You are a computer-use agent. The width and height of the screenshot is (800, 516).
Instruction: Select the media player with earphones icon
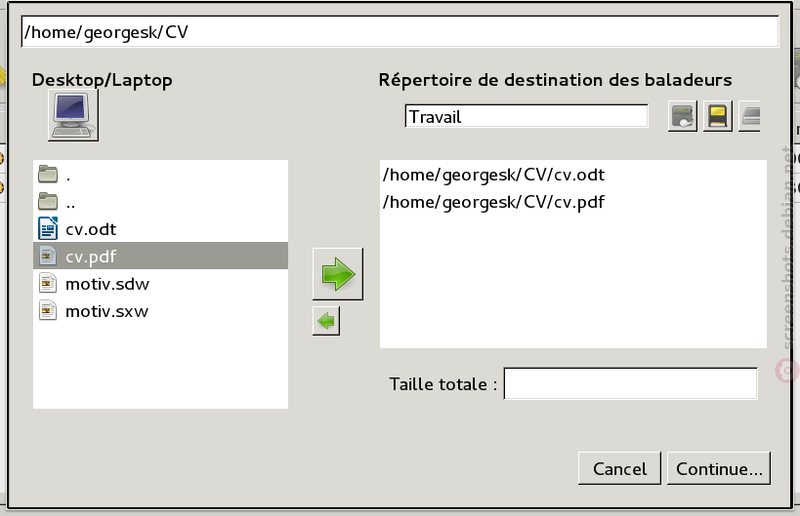(x=683, y=116)
